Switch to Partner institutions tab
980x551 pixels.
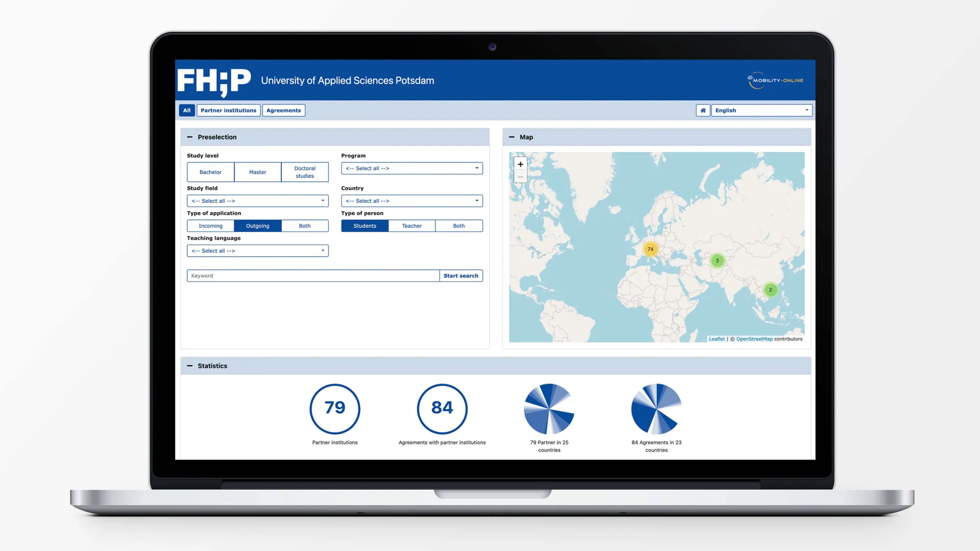coord(228,110)
